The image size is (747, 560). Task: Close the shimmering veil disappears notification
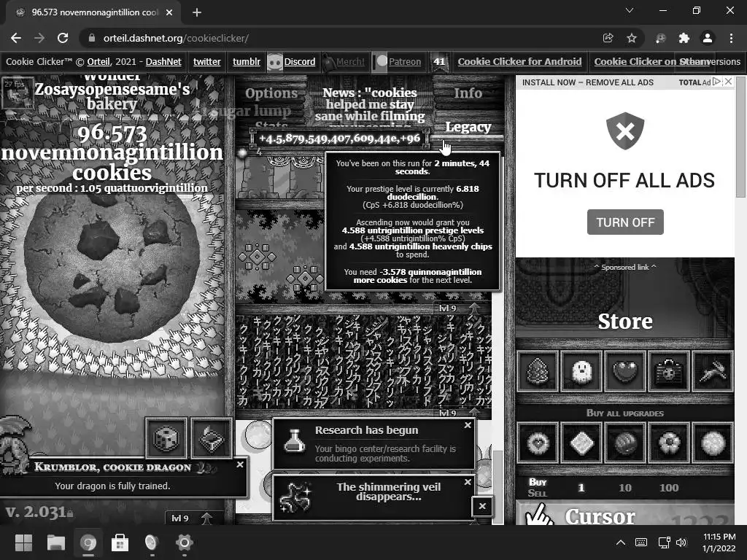(x=468, y=483)
